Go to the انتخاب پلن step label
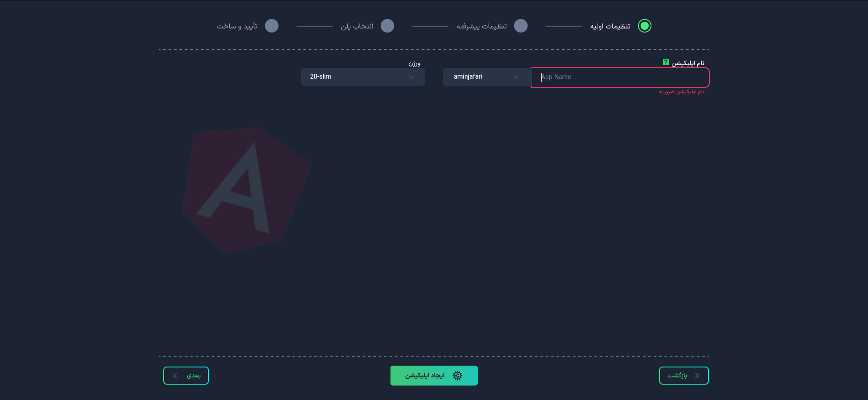The height and width of the screenshot is (400, 868). click(x=357, y=26)
